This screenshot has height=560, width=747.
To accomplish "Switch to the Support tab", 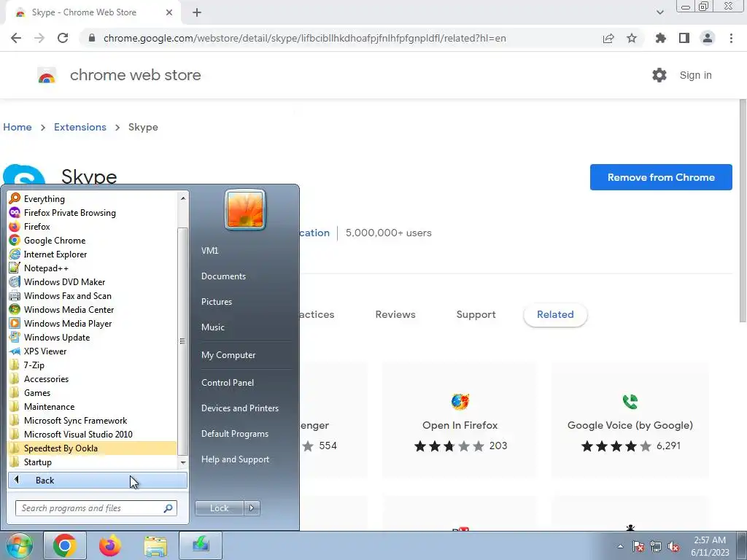I will (x=476, y=314).
